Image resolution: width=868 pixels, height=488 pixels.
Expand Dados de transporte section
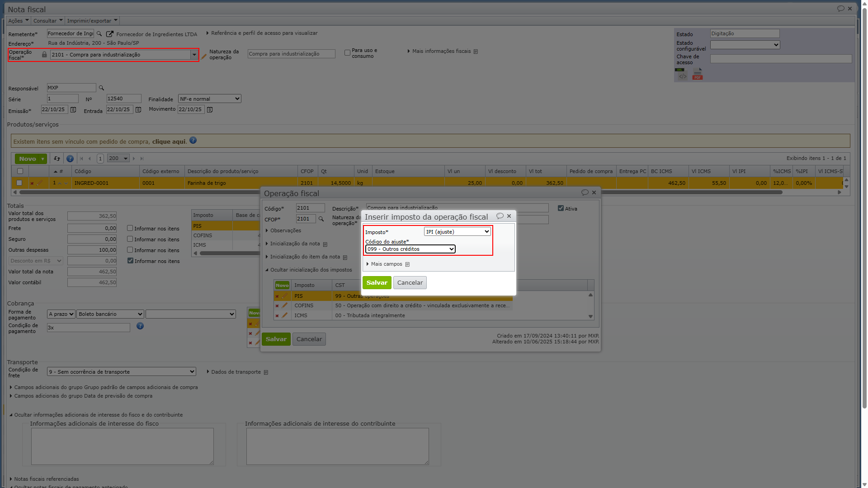pos(236,372)
